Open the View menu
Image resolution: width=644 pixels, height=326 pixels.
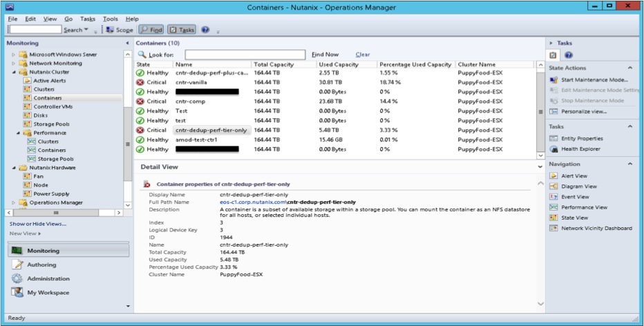point(50,19)
